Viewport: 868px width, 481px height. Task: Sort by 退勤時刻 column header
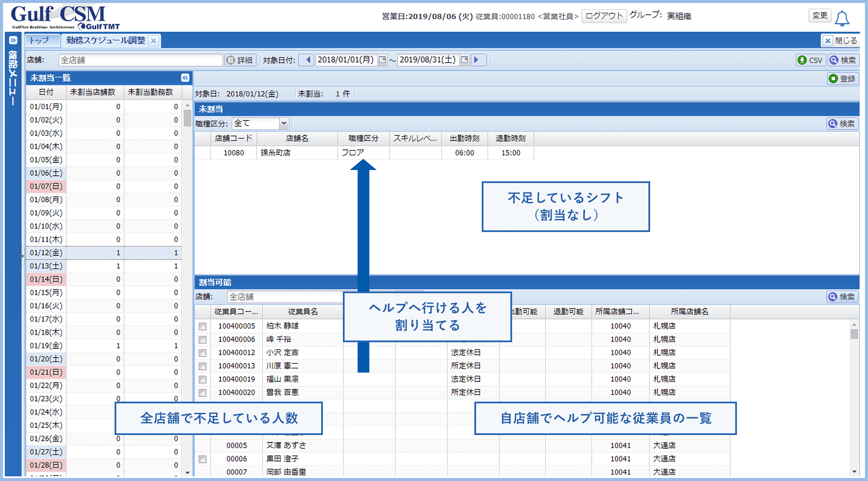click(511, 138)
